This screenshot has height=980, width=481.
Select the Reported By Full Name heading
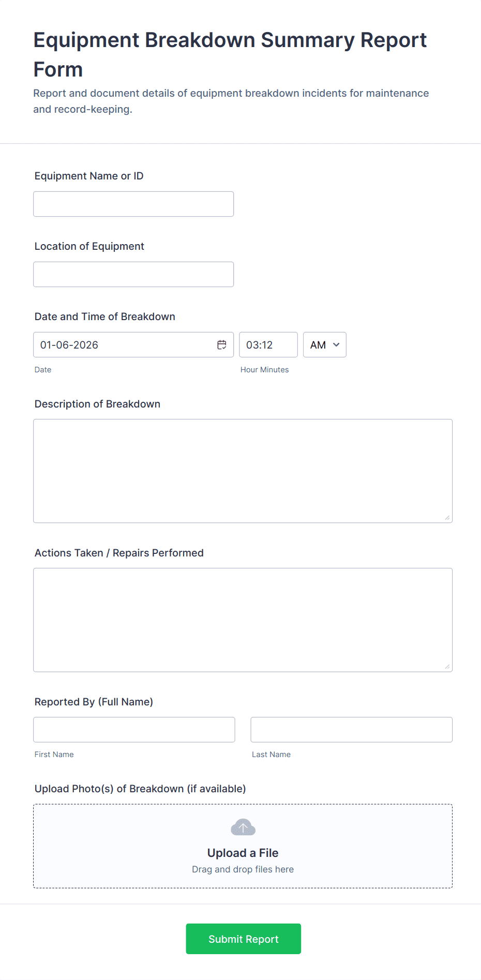(94, 701)
